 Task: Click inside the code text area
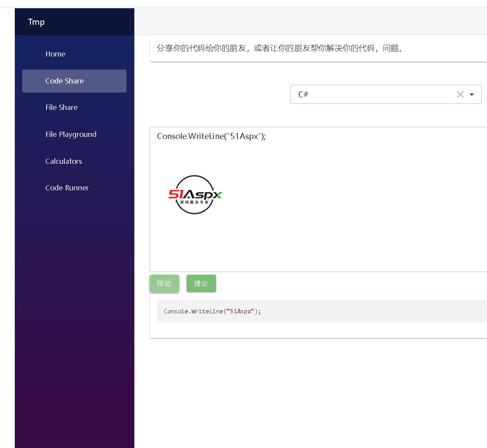pyautogui.click(x=318, y=199)
